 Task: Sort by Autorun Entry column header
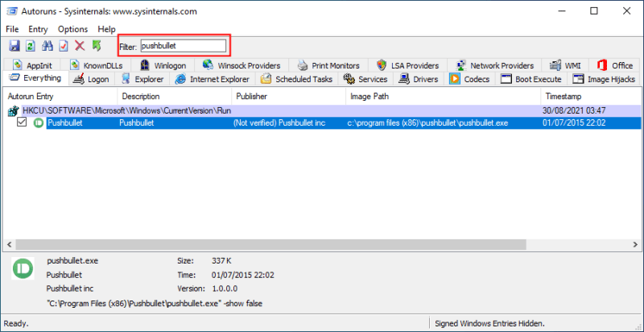[x=60, y=97]
